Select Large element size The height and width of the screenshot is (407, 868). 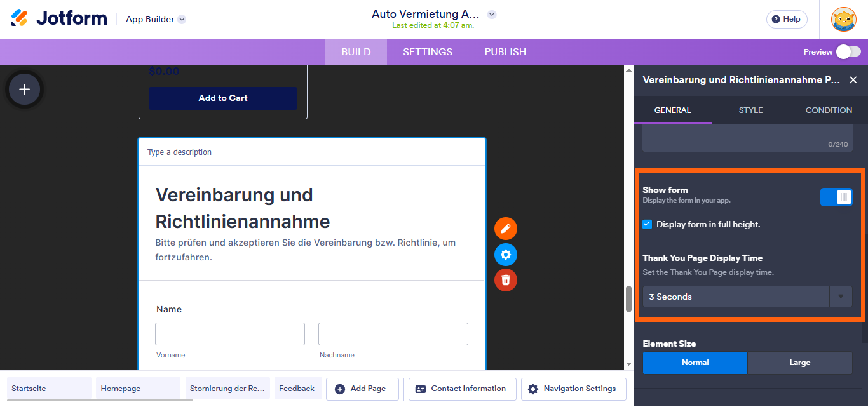click(799, 363)
